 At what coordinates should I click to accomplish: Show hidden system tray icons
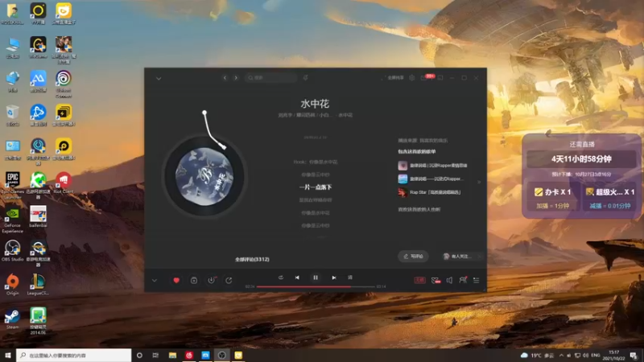[561, 355]
